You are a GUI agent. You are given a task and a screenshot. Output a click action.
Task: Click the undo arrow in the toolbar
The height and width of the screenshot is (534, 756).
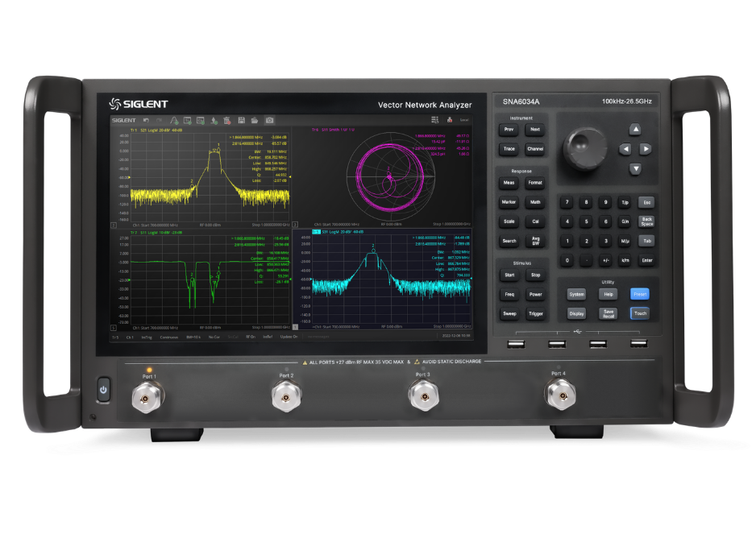click(146, 120)
